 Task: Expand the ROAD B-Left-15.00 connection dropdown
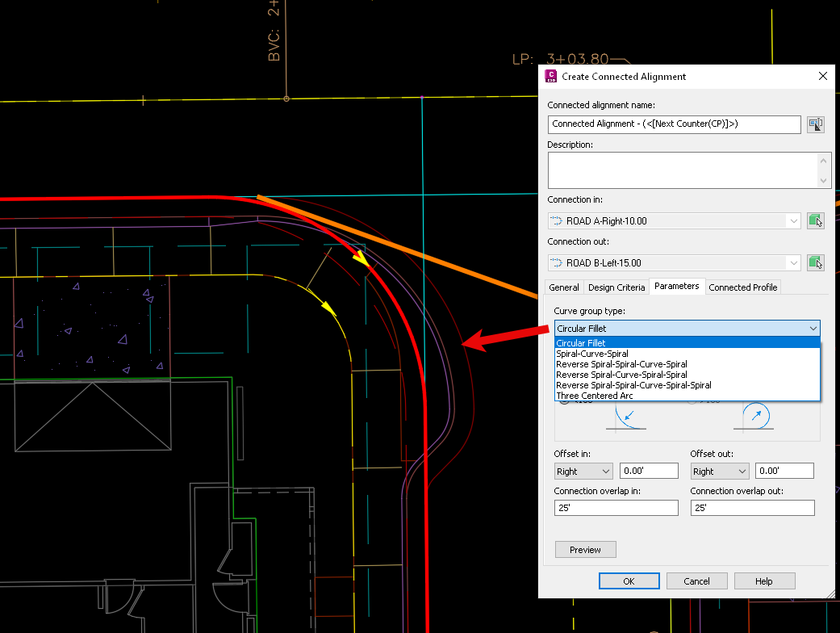(x=793, y=262)
